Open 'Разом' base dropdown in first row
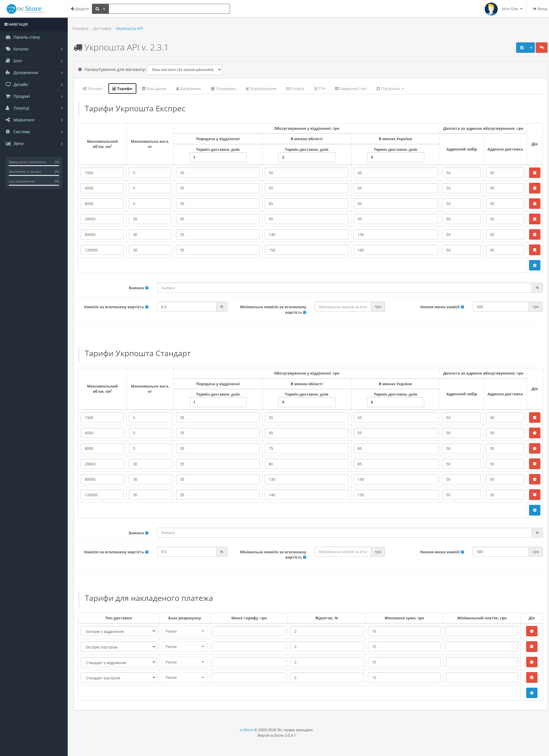The image size is (549, 756). click(184, 631)
